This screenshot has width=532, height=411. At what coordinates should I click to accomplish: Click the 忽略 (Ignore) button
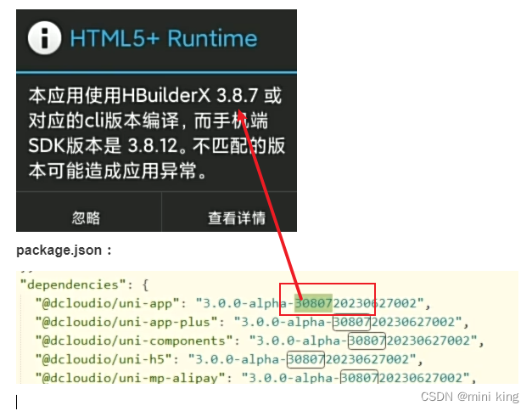(x=88, y=212)
